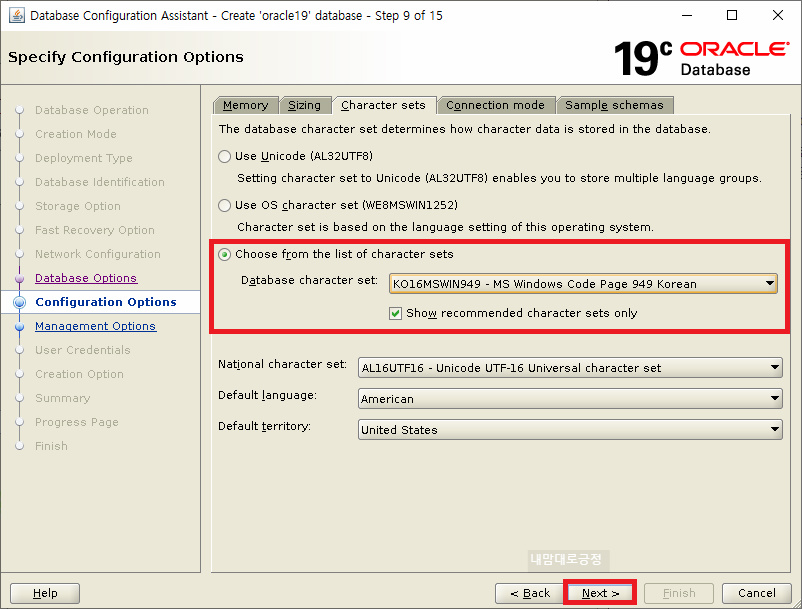Image resolution: width=802 pixels, height=609 pixels.
Task: Switch to the Memory tab
Action: 246,105
